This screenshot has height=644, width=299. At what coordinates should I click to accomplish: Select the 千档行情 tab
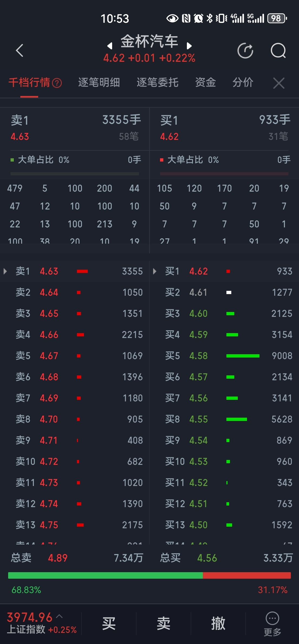(x=29, y=82)
